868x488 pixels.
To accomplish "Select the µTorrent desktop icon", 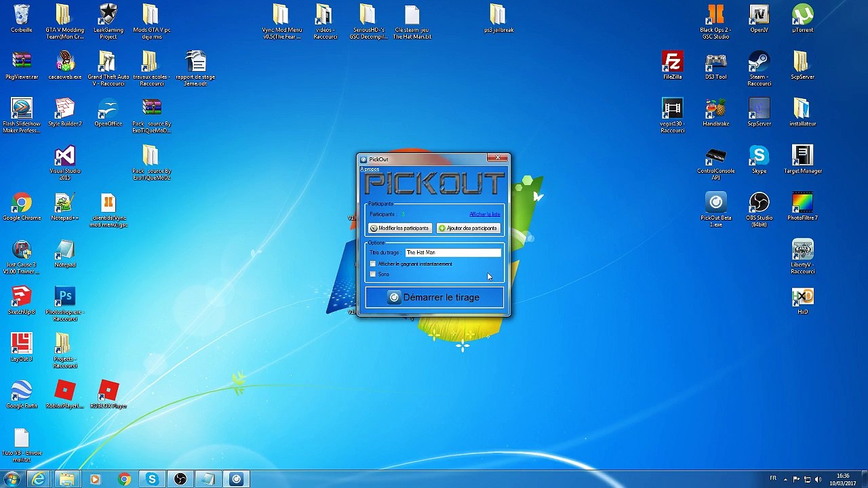I will (802, 18).
